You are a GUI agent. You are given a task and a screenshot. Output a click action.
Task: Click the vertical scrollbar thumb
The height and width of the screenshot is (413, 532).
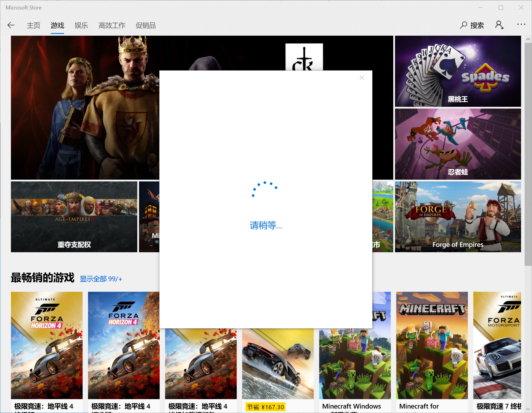pyautogui.click(x=528, y=154)
